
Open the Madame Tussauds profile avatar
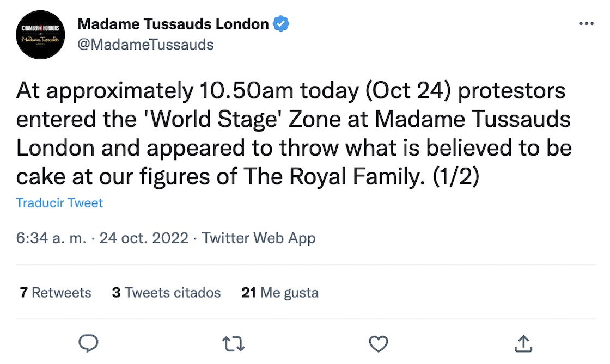point(41,34)
